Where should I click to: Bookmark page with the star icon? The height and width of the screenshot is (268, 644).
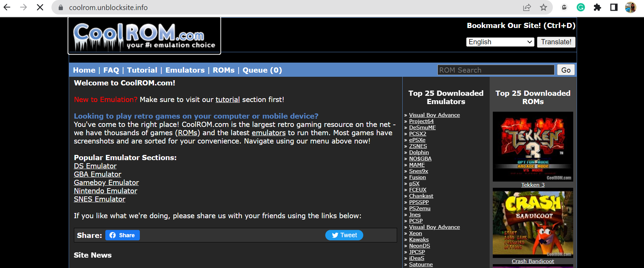(544, 7)
